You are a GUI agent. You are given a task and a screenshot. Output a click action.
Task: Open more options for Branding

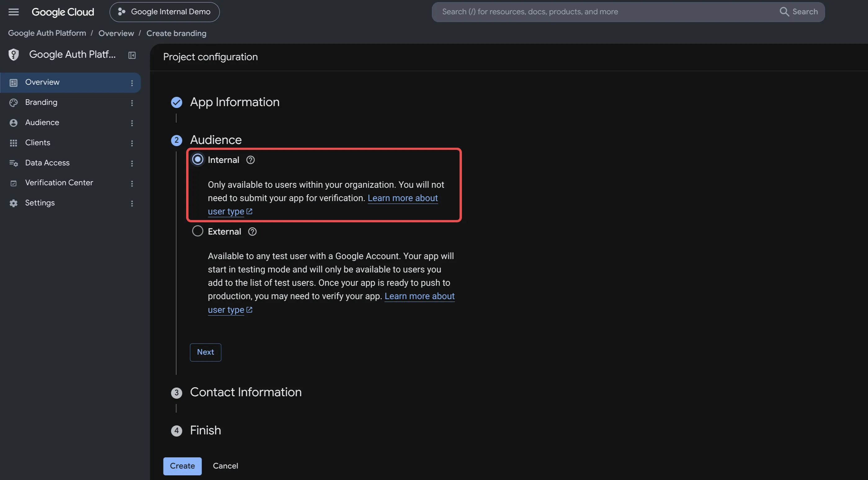click(x=132, y=103)
